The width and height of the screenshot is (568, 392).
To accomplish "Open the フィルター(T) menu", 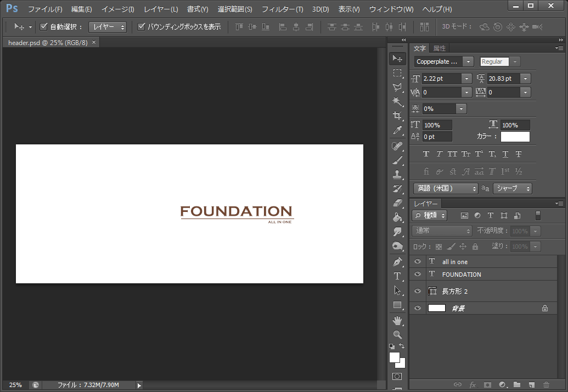I will [x=282, y=9].
